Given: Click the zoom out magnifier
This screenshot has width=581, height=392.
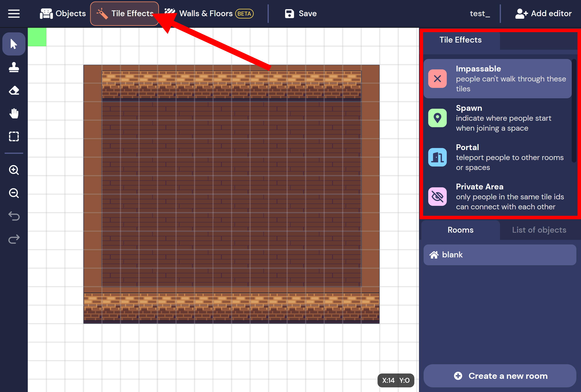Looking at the screenshot, I should tap(14, 193).
